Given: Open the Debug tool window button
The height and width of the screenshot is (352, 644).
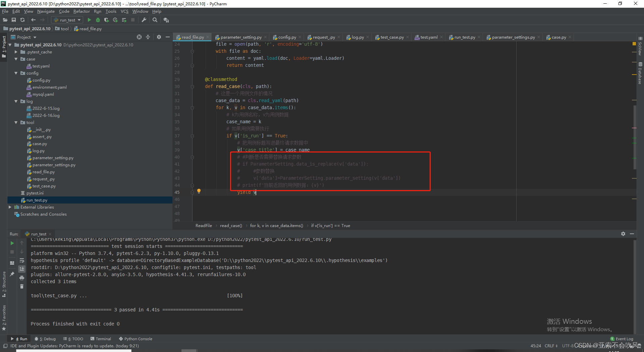Looking at the screenshot, I should (45, 339).
